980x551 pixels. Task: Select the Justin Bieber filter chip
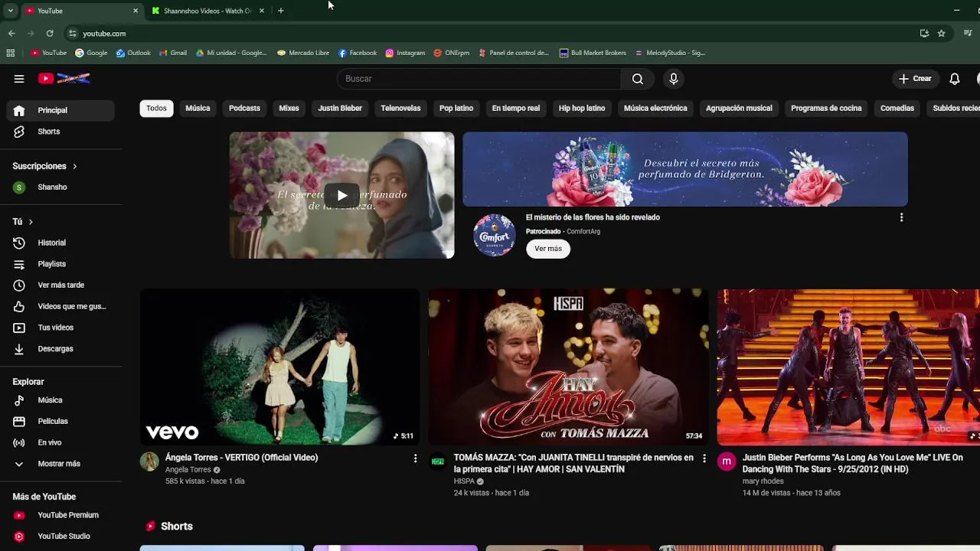pos(340,108)
